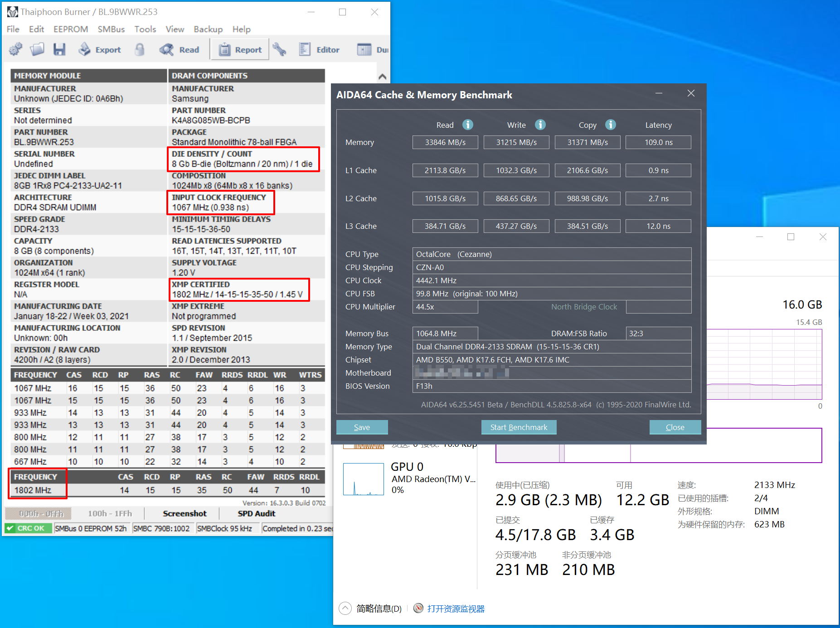Image resolution: width=840 pixels, height=628 pixels.
Task: Open the Tools menu
Action: [x=145, y=29]
